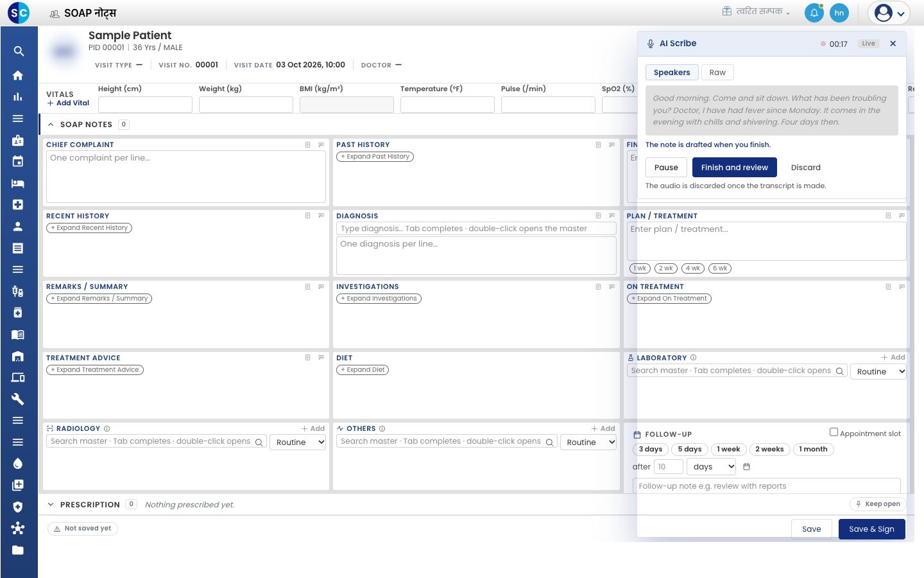This screenshot has width=924, height=578.
Task: Open the Laboratory Routine priority dropdown
Action: (878, 372)
